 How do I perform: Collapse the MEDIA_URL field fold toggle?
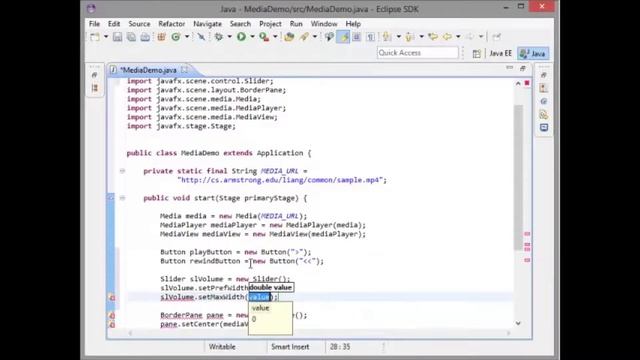tap(122, 171)
